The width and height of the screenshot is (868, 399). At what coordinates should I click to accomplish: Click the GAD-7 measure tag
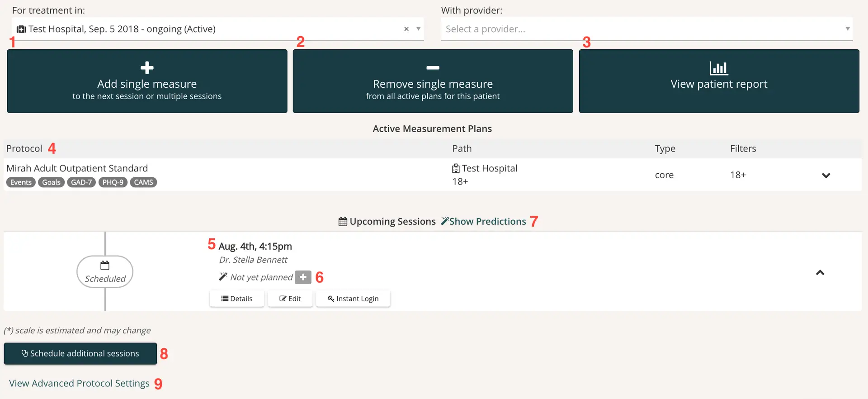pos(81,182)
